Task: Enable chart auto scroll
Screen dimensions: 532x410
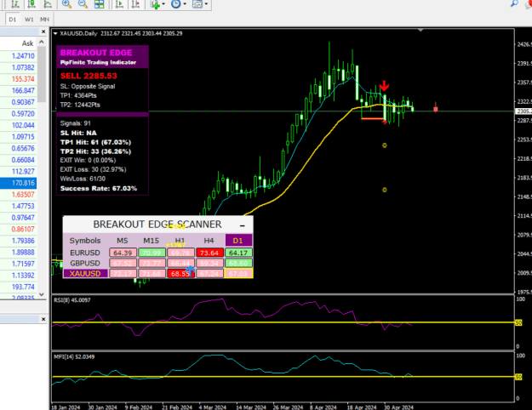Action: click(x=119, y=4)
